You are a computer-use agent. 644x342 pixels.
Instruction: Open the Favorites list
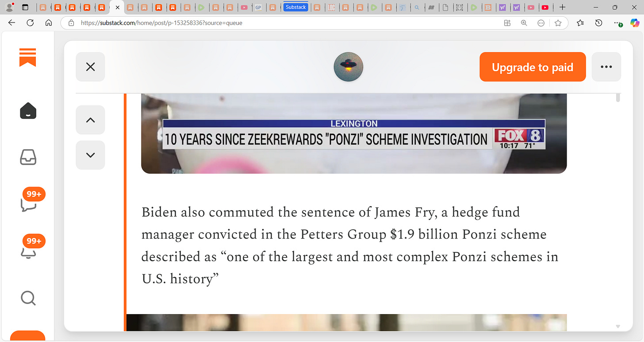pos(580,23)
